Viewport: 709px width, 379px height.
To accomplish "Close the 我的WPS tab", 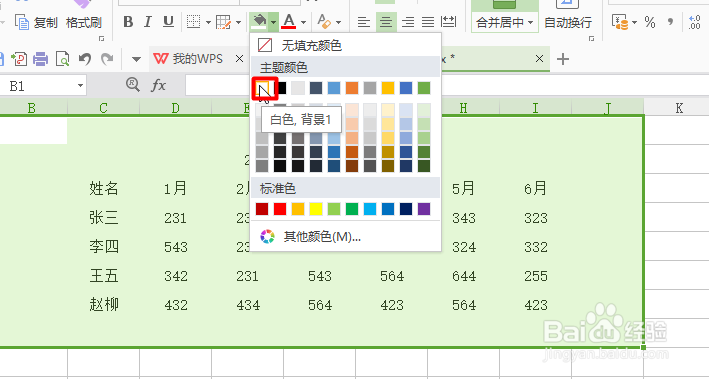I will coord(239,59).
